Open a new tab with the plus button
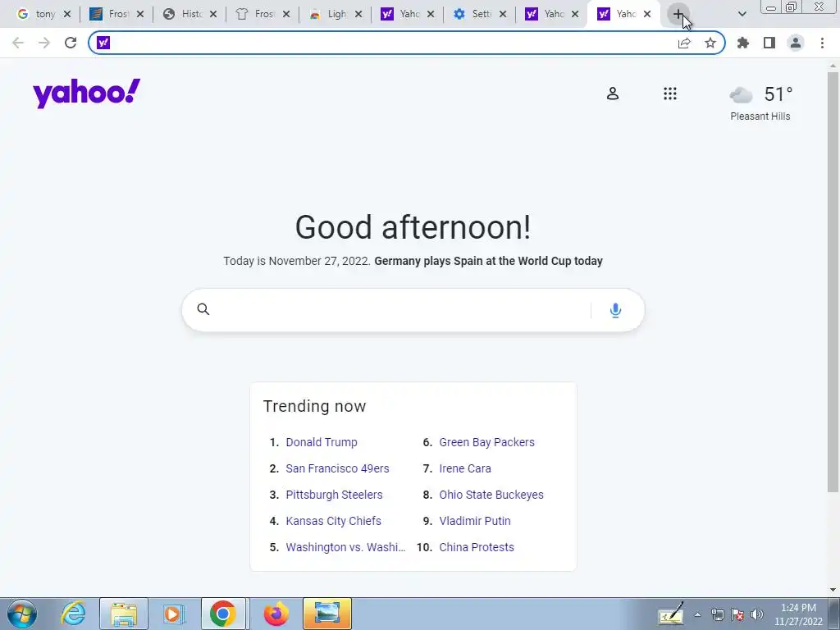The width and height of the screenshot is (840, 630). coord(678,15)
